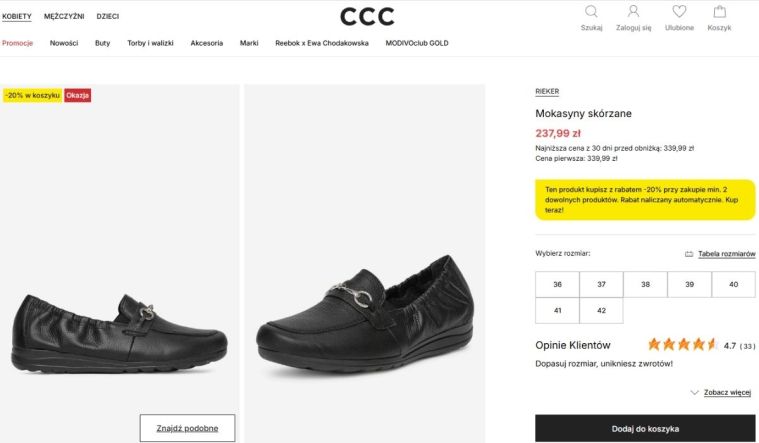Expand the Zobacz więcej chevron
759x443 pixels.
tap(695, 392)
